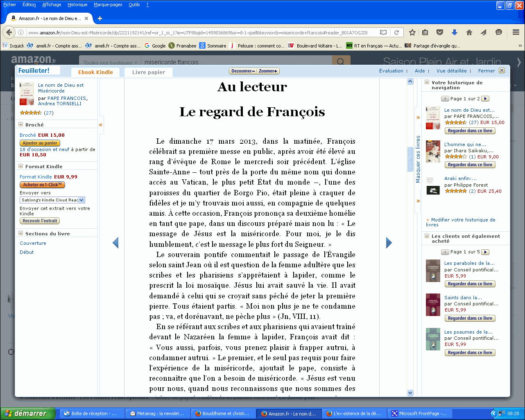This screenshot has width=525, height=420.
Task: Next page of navigation history
Action: tap(485, 99)
